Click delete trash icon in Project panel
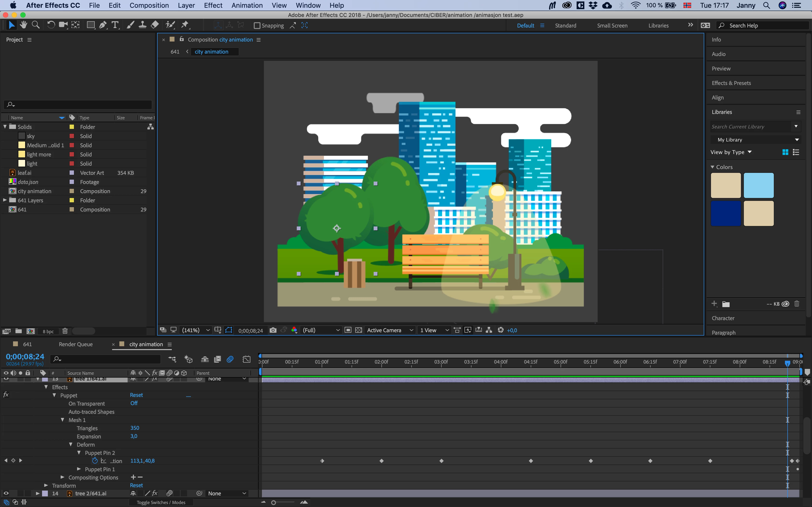 tap(65, 331)
